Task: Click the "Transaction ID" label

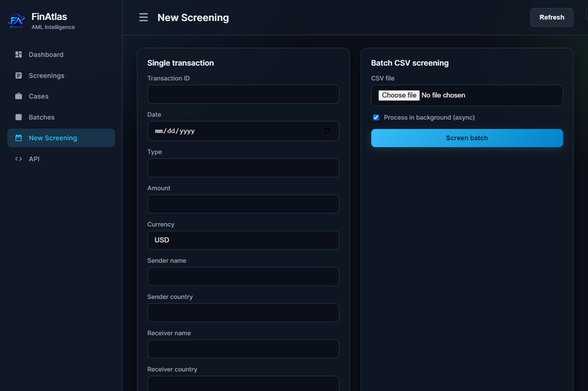Action: click(x=169, y=78)
